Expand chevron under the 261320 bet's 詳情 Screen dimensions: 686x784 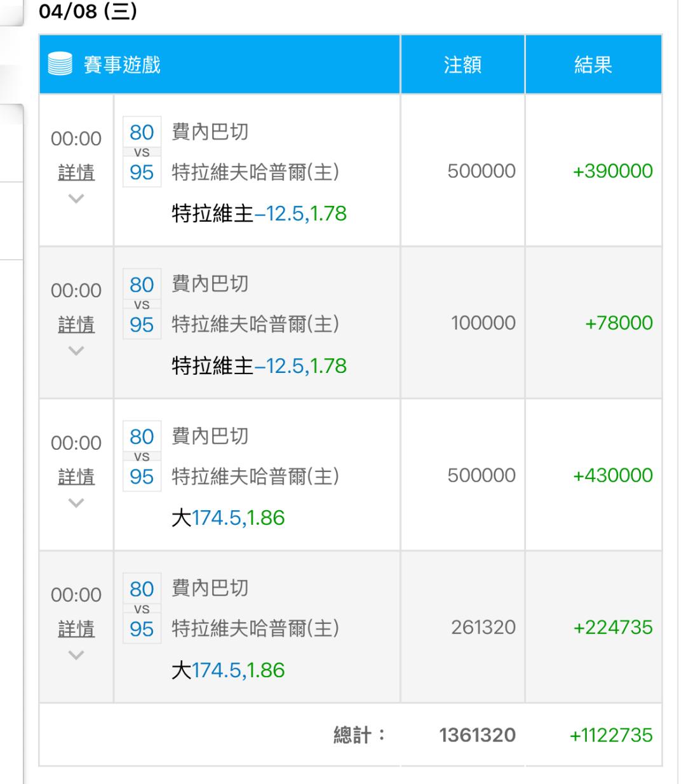(x=76, y=655)
